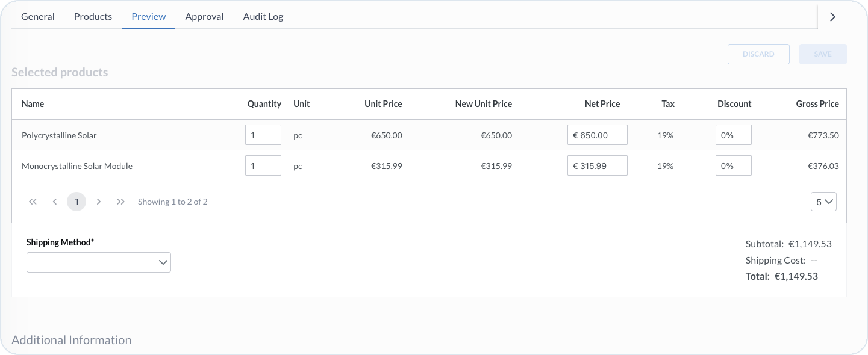Screen dimensions: 868x355
Task: Click the Net Price column header
Action: [x=602, y=104]
